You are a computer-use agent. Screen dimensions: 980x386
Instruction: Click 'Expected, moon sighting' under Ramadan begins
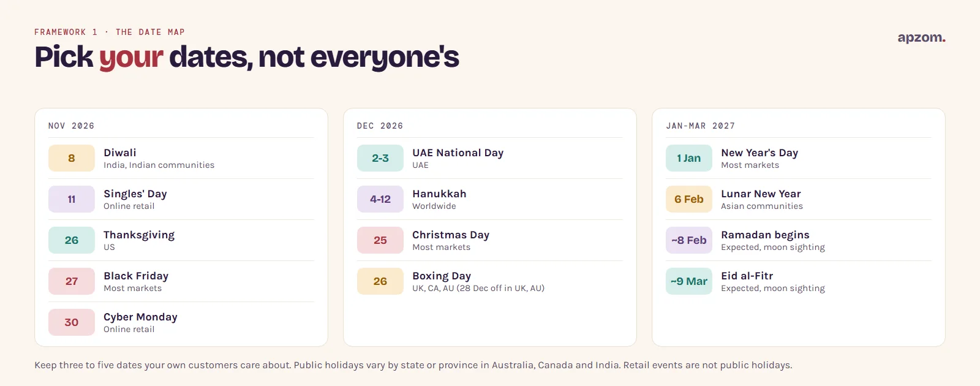[773, 247]
